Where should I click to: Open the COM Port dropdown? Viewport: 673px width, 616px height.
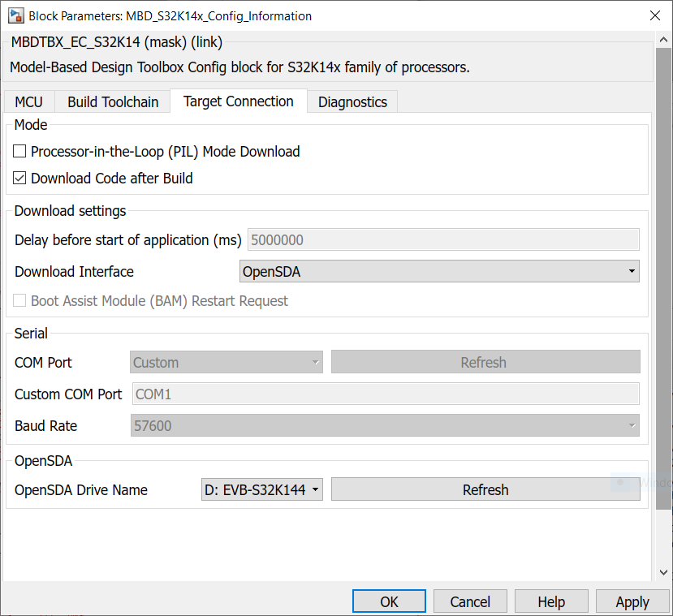(x=226, y=363)
